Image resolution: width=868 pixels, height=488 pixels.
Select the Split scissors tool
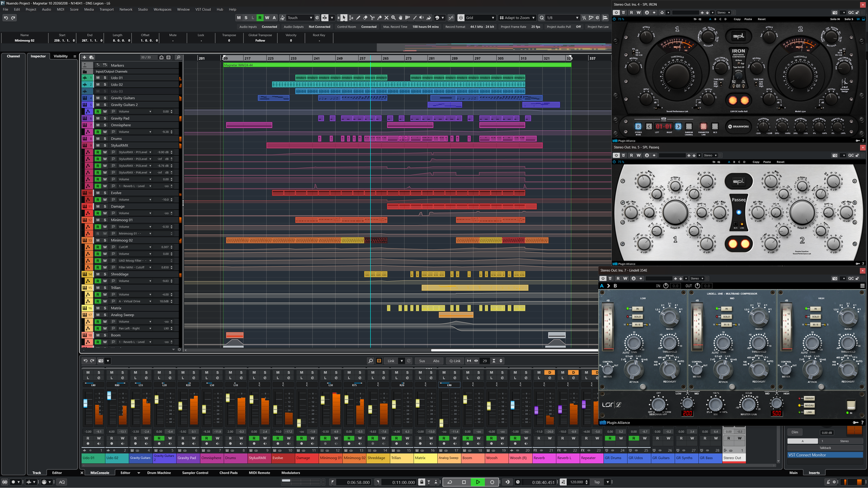372,18
